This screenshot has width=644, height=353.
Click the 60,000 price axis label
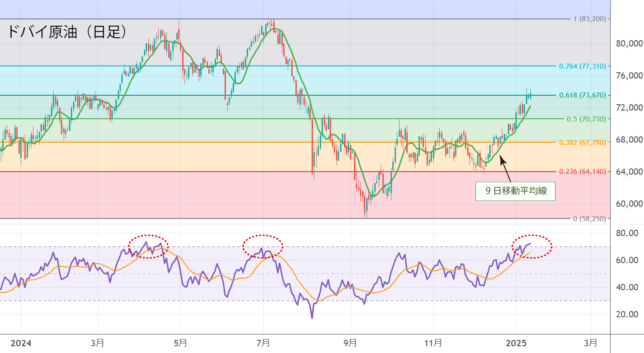click(629, 204)
